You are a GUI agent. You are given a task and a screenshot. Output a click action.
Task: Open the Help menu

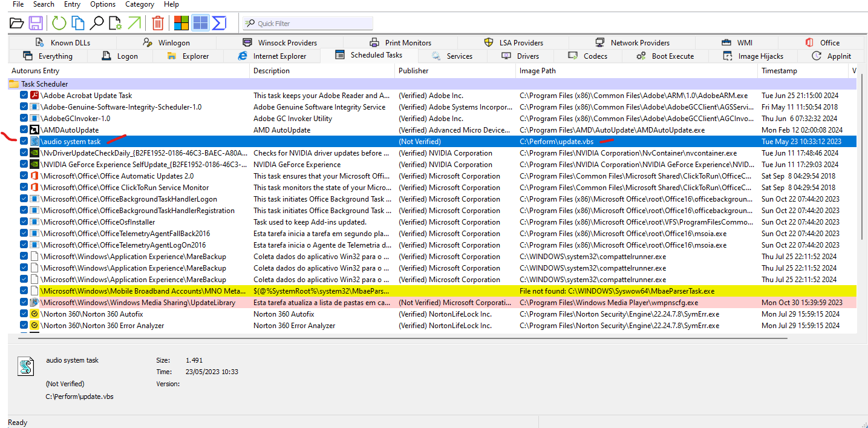[171, 4]
